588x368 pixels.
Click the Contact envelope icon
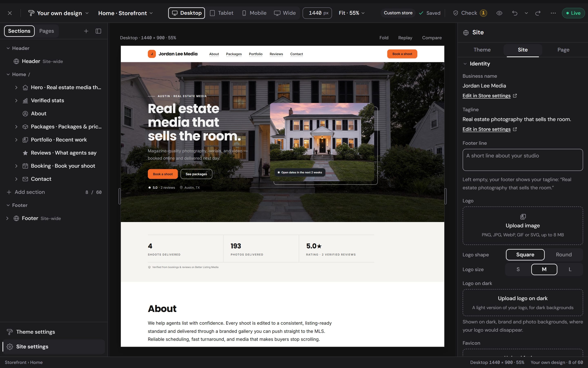pos(25,179)
